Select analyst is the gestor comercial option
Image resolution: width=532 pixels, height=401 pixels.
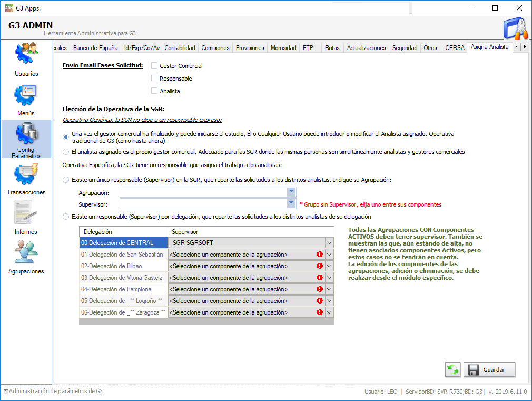pyautogui.click(x=66, y=152)
